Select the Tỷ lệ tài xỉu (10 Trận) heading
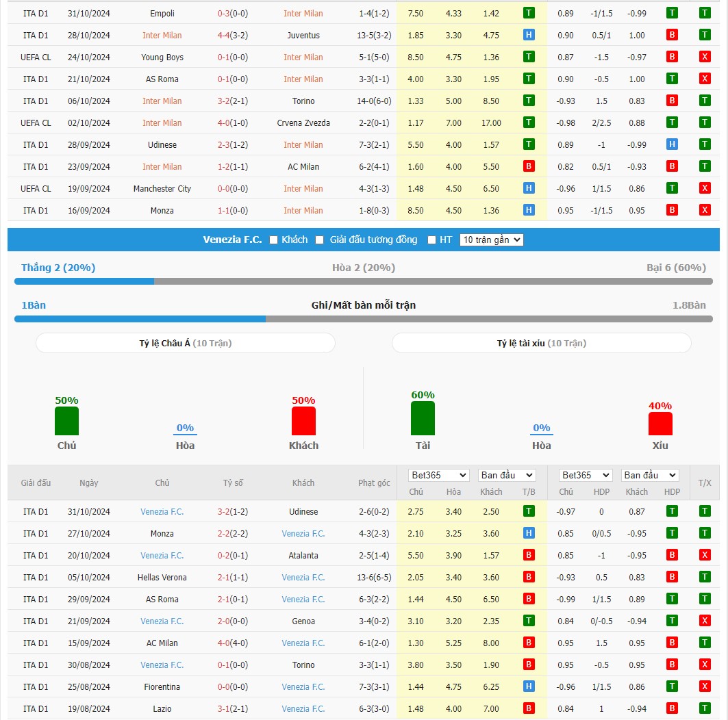Image resolution: width=728 pixels, height=720 pixels. (x=541, y=344)
